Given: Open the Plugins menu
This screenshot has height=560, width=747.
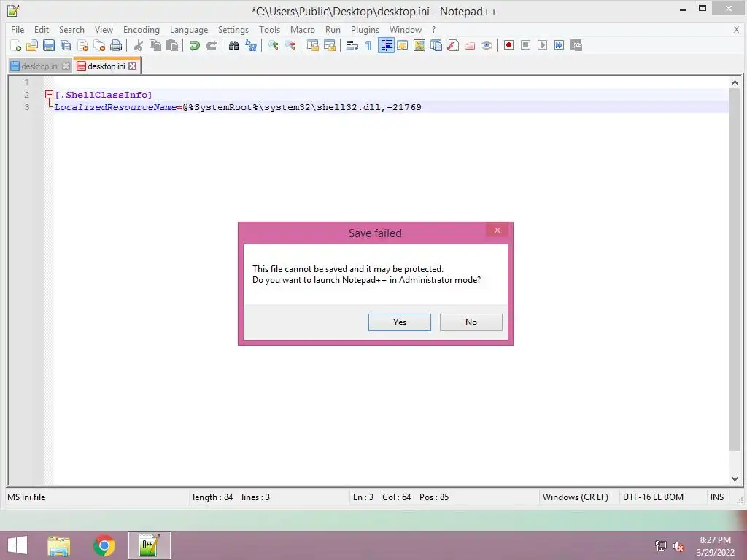Looking at the screenshot, I should 365,29.
